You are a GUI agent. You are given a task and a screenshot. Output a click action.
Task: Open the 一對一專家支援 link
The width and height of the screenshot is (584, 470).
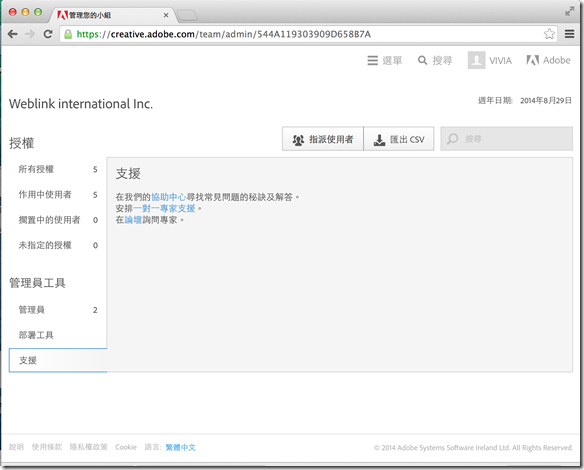pyautogui.click(x=164, y=209)
